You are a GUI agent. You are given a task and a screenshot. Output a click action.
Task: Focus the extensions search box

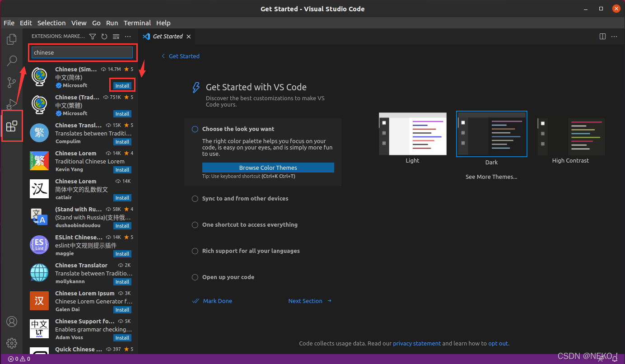point(82,52)
